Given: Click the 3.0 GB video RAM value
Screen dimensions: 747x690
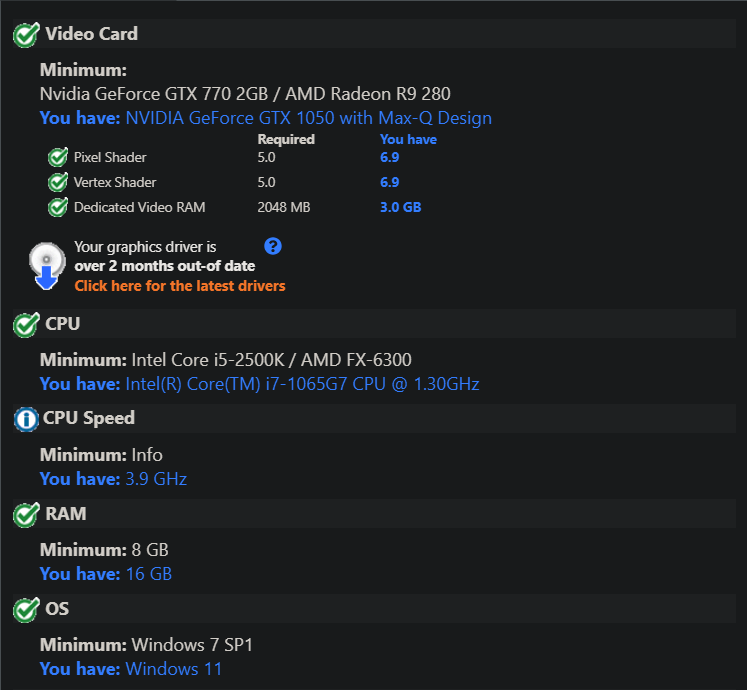Looking at the screenshot, I should click(x=401, y=207).
